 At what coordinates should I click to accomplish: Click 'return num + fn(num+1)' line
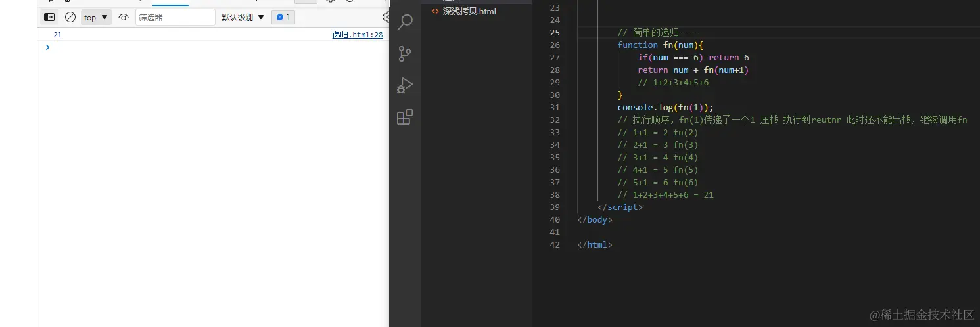(x=693, y=70)
